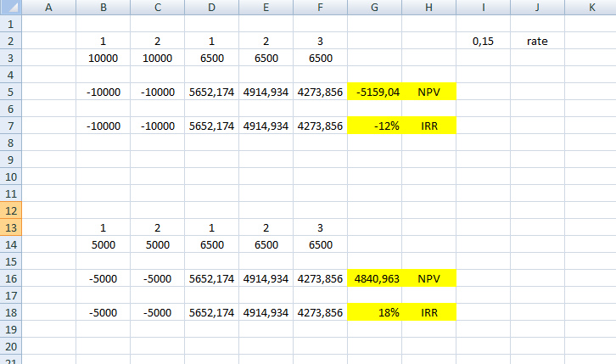The width and height of the screenshot is (616, 364).
Task: Click row 13 header
Action: 9,227
